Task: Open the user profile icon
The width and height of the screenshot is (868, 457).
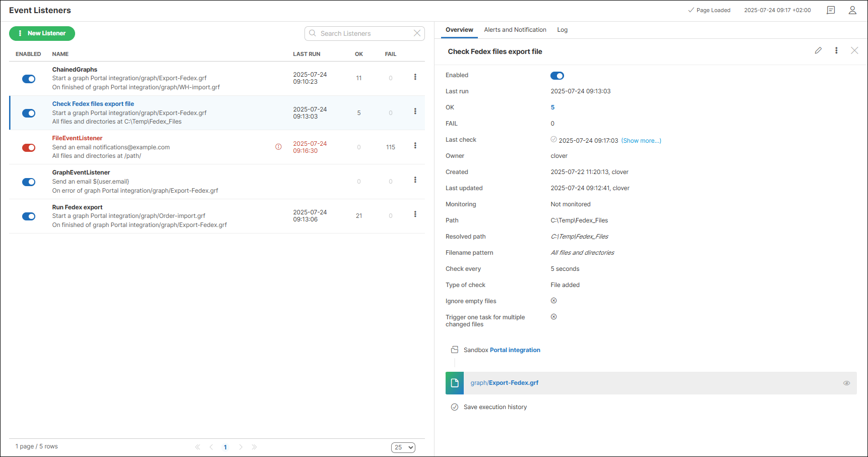Action: (852, 10)
